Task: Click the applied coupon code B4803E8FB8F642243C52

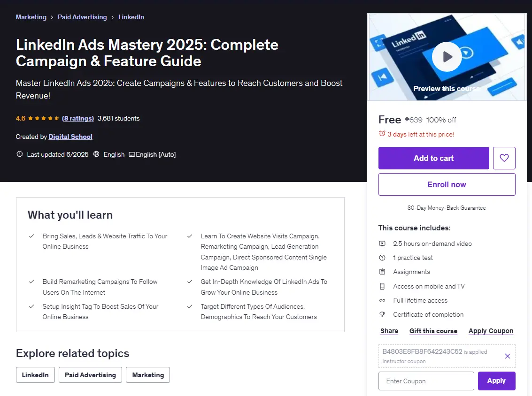Action: coord(422,351)
